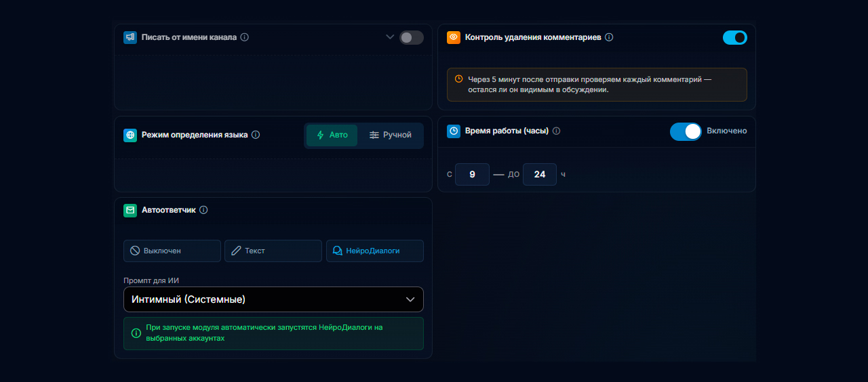Edit the end hour field showing 24
Image resolution: width=868 pixels, height=382 pixels.
[540, 174]
